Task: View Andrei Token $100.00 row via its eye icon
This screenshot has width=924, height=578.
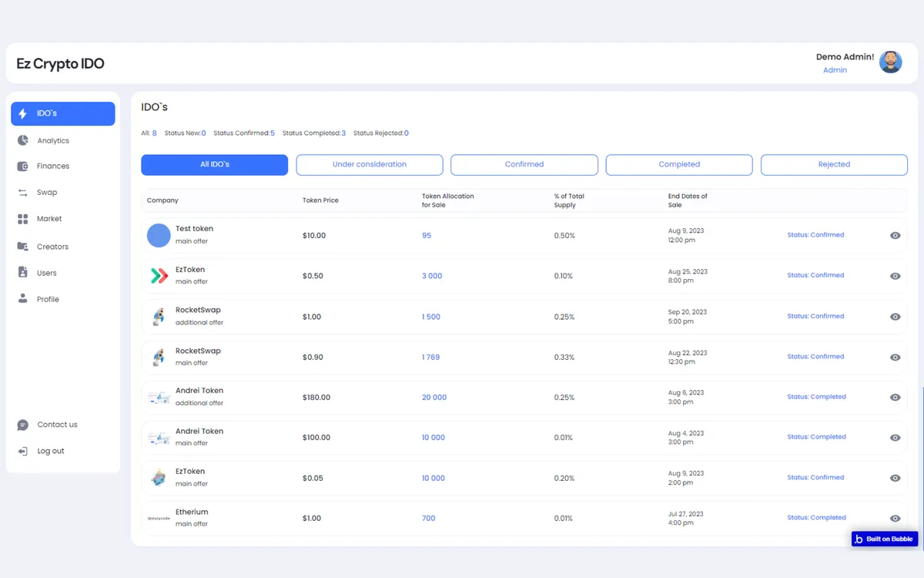Action: point(895,438)
